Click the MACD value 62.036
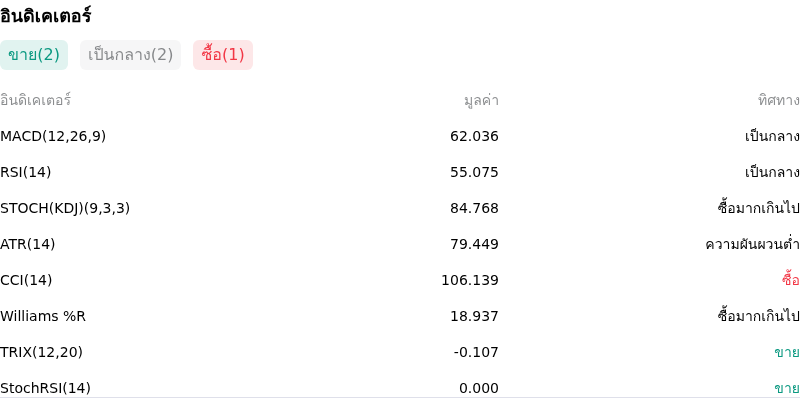 pos(474,136)
